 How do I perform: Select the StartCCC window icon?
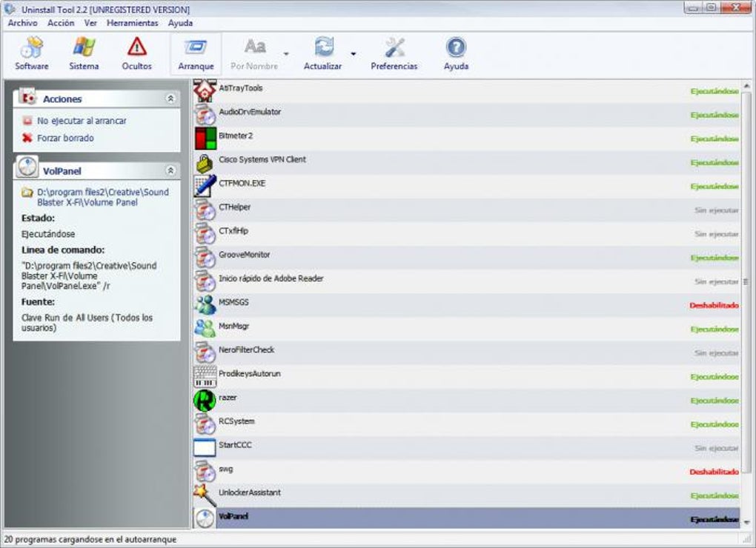tap(205, 448)
